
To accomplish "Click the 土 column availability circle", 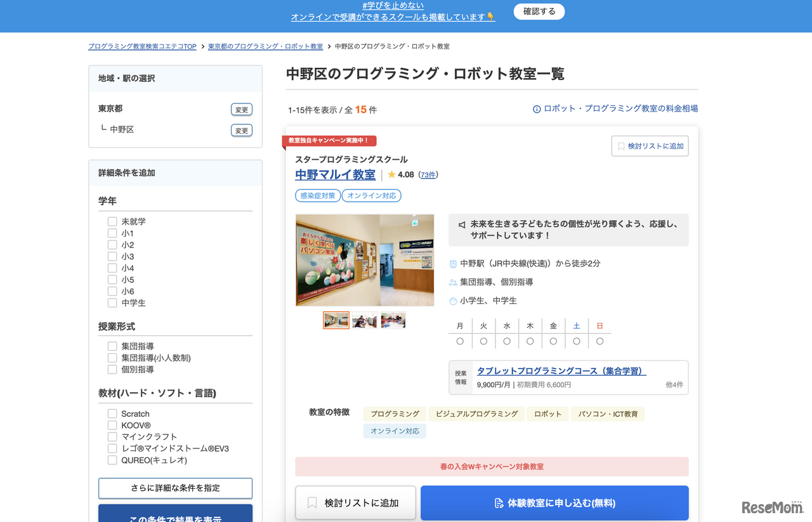I will point(577,341).
